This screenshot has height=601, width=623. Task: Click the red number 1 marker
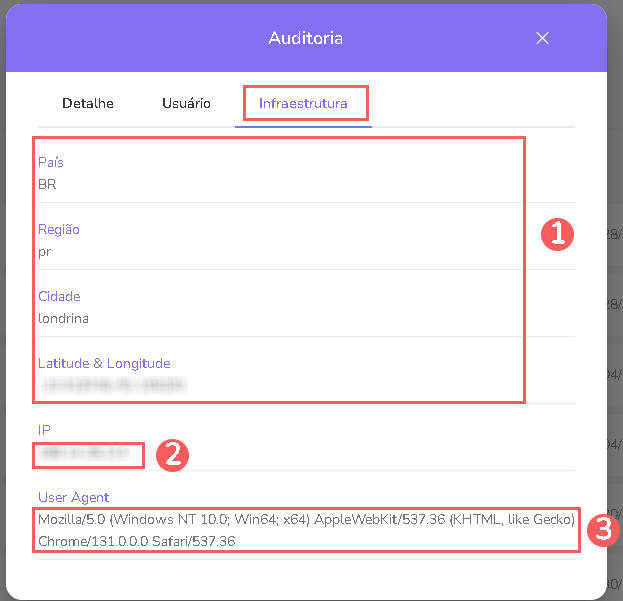[556, 234]
